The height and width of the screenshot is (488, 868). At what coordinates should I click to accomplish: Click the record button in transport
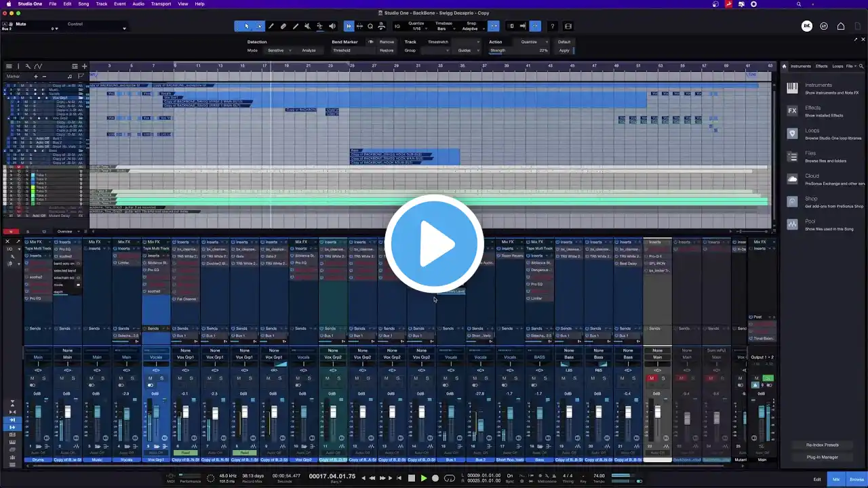(436, 478)
